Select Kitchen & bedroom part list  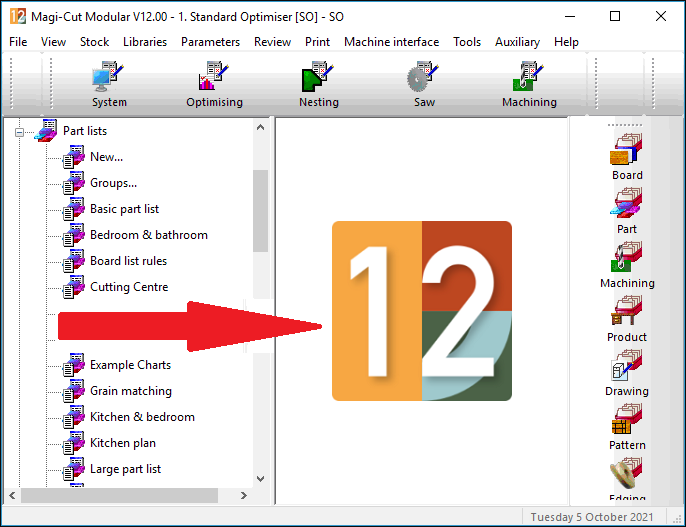142,417
